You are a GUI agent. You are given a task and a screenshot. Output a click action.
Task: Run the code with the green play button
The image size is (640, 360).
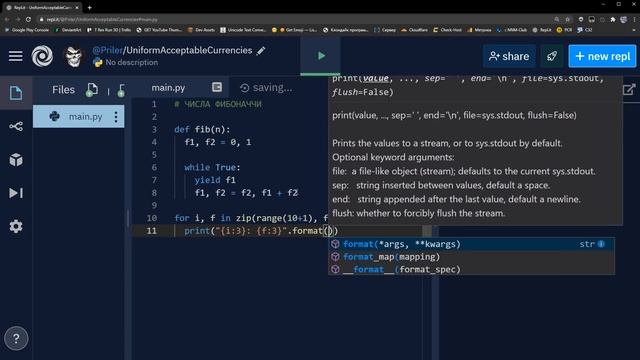pos(321,56)
